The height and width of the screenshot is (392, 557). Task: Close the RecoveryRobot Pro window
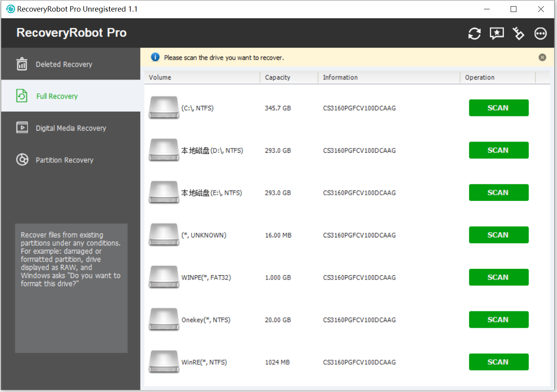point(541,9)
